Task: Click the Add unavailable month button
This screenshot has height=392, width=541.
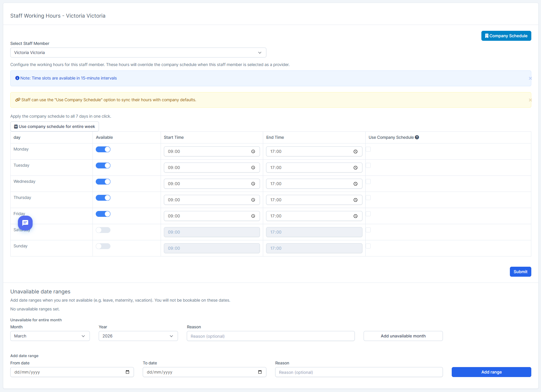Action: 403,336
